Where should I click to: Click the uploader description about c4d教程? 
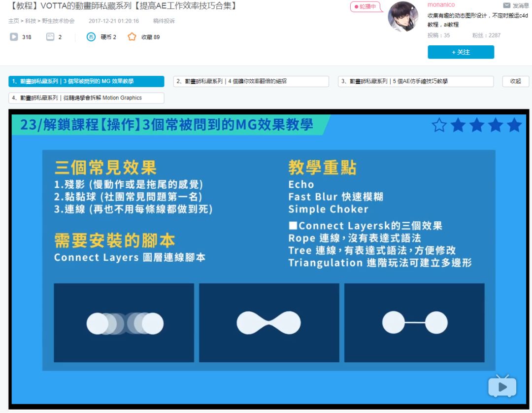pyautogui.click(x=478, y=20)
